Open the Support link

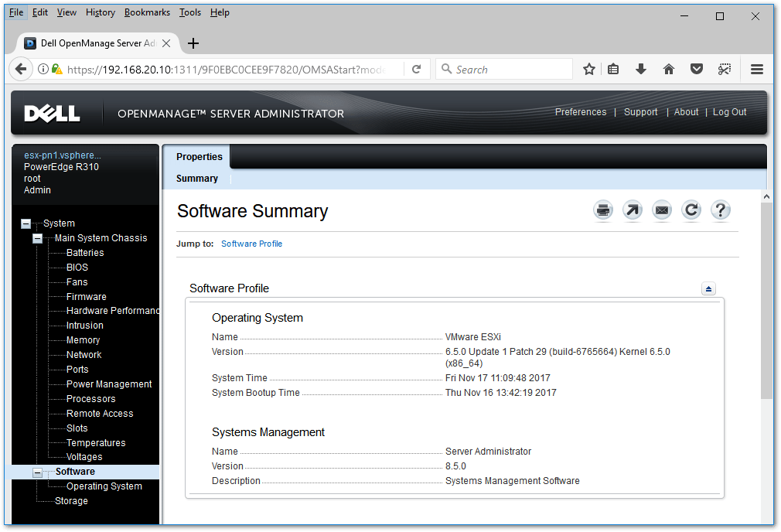click(x=640, y=112)
